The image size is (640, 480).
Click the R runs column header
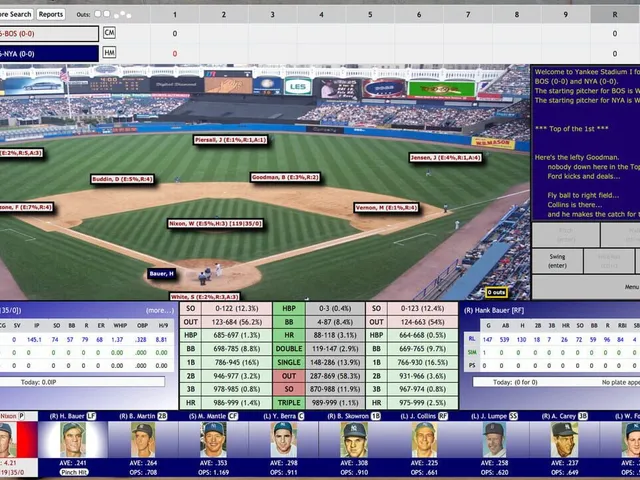615,15
